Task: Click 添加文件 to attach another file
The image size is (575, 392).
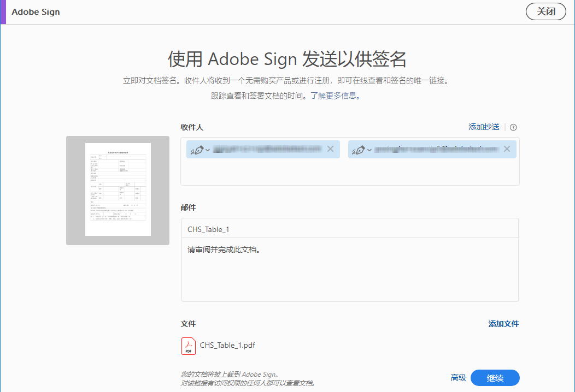Action: coord(503,324)
